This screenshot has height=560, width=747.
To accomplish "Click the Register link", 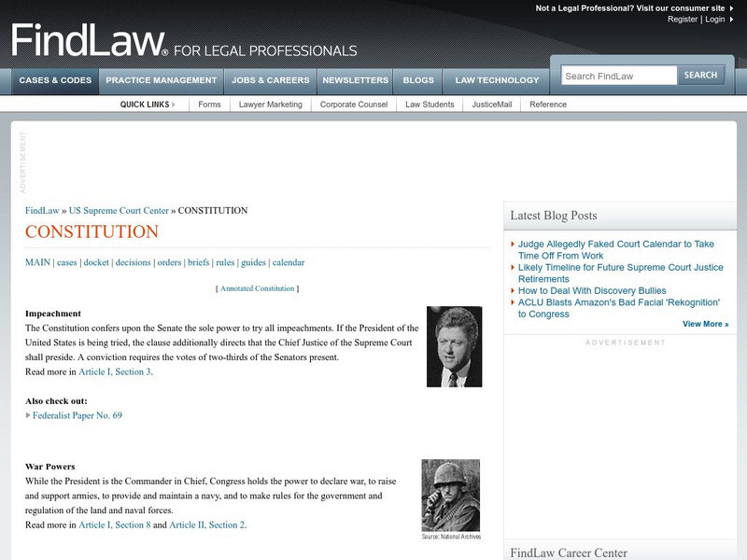I will coord(683,19).
